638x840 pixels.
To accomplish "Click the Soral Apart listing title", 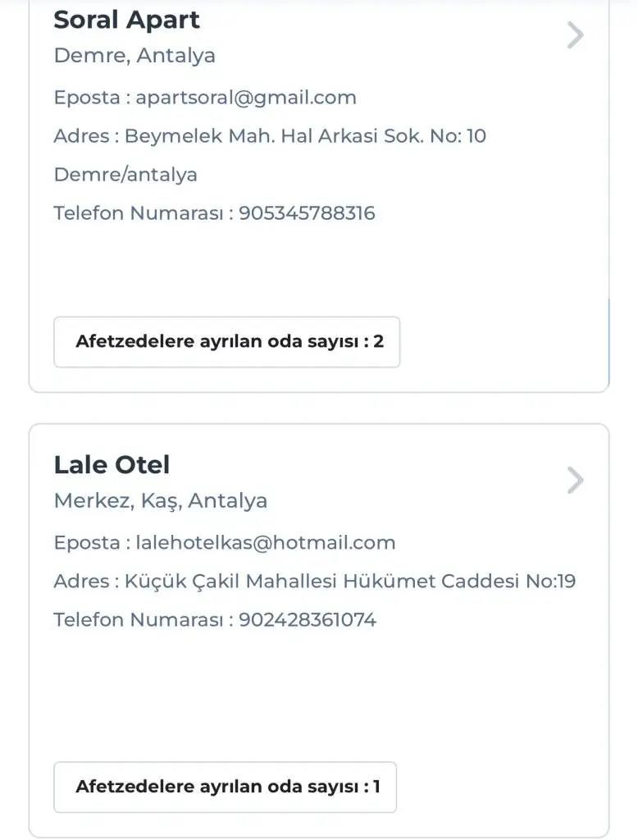I will pyautogui.click(x=126, y=20).
